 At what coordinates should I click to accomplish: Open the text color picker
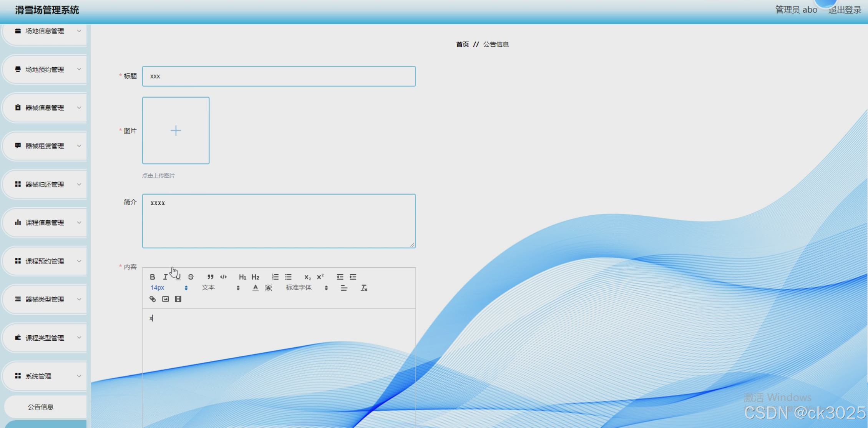(256, 288)
